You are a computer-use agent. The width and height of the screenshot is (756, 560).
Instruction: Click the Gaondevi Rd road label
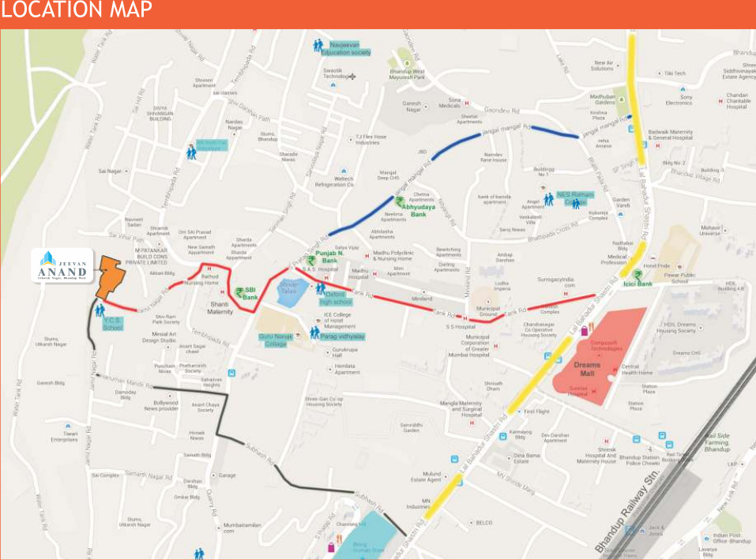pos(502,111)
